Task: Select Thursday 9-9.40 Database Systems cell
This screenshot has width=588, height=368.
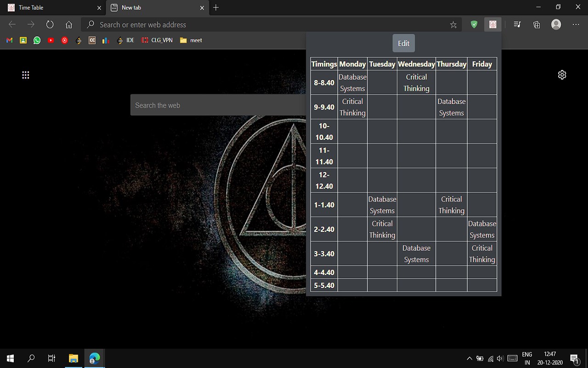Action: pyautogui.click(x=452, y=107)
